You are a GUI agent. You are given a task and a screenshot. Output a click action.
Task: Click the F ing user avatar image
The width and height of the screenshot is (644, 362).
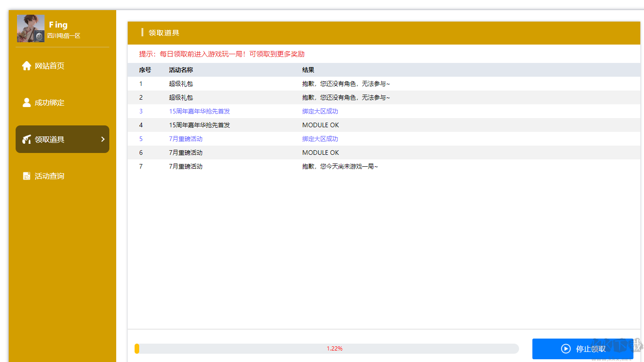(x=30, y=28)
